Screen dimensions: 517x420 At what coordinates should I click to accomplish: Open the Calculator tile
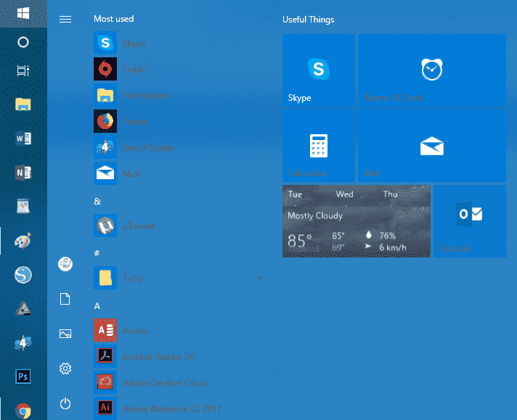coord(319,146)
